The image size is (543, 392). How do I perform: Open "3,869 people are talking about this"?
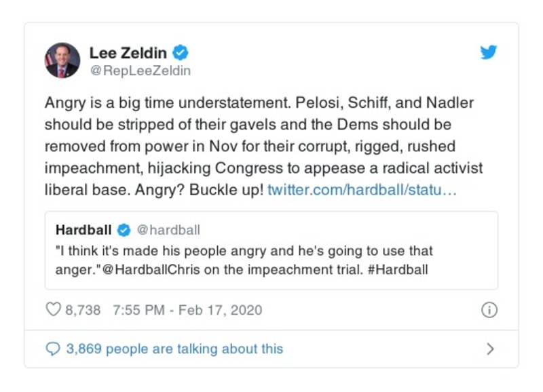tap(174, 349)
